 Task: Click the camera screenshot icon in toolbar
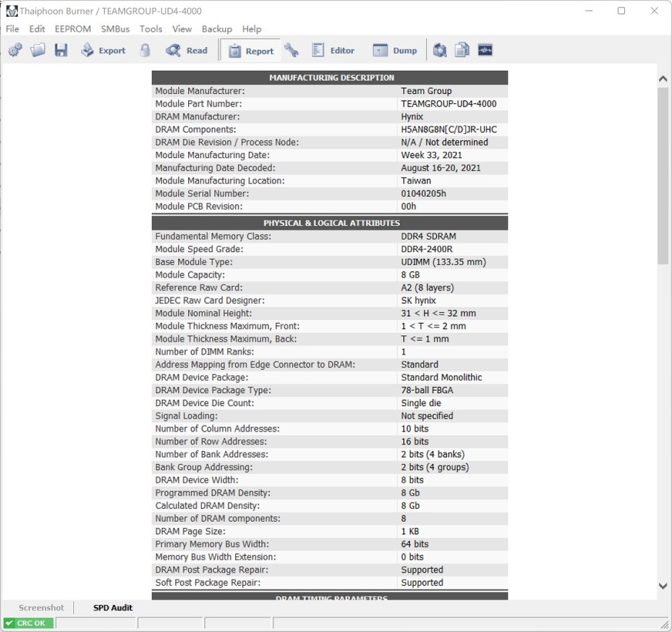(439, 50)
